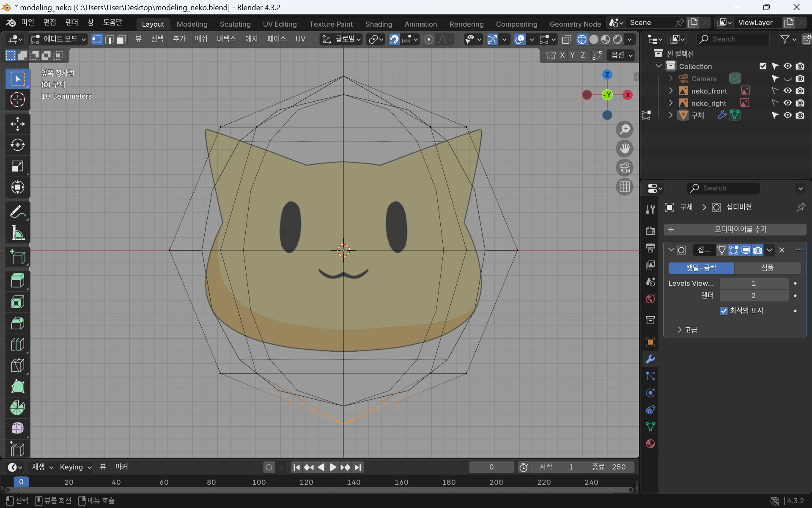Hide neko_front in the viewport
Screen dimensions: 812x508
click(x=787, y=91)
